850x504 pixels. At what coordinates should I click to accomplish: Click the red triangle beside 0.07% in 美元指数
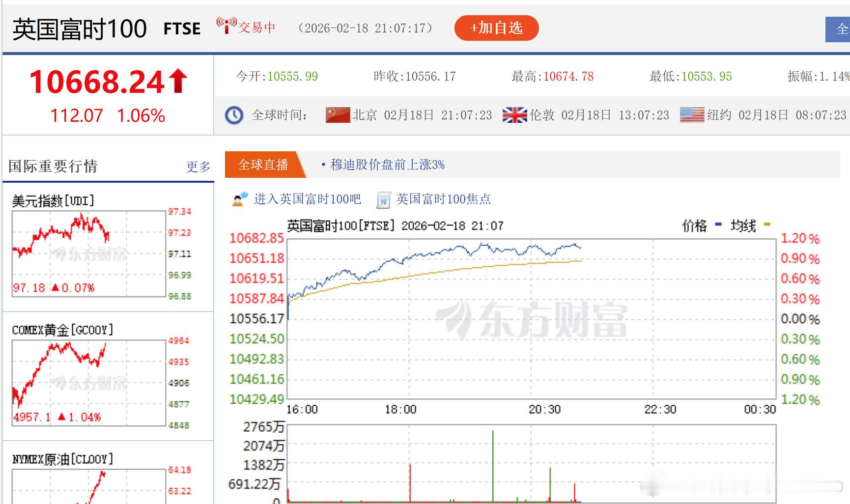pyautogui.click(x=56, y=287)
